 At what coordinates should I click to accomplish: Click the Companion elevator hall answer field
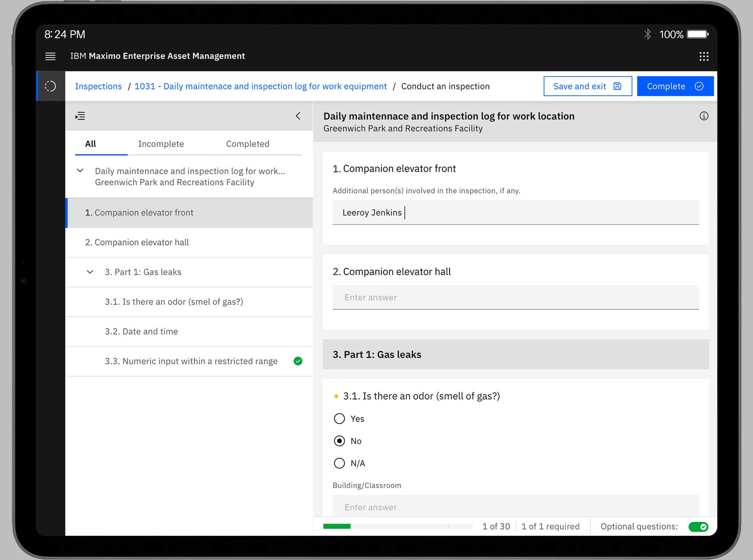click(x=516, y=297)
